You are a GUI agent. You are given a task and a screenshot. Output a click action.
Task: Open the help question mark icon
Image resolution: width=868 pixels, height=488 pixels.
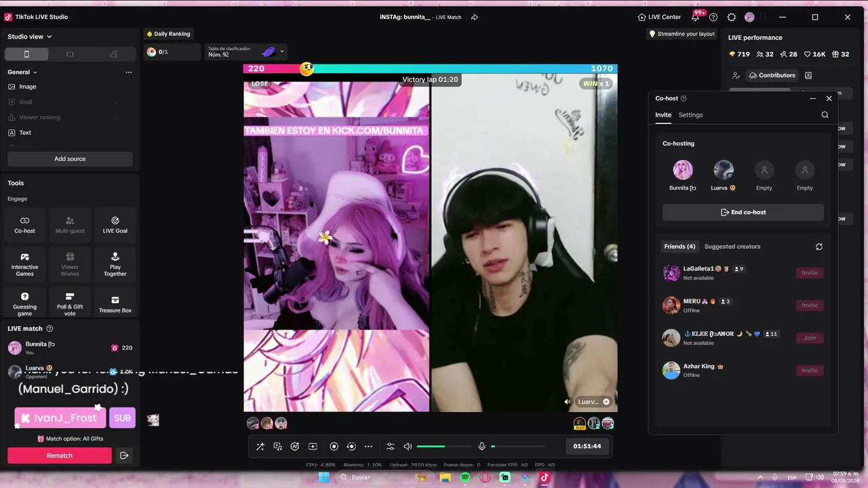(713, 17)
